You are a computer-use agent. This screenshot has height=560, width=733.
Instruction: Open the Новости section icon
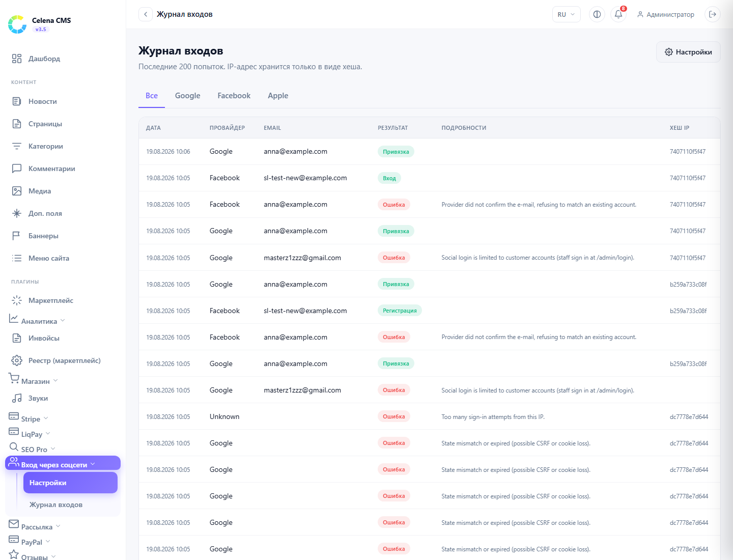[17, 101]
